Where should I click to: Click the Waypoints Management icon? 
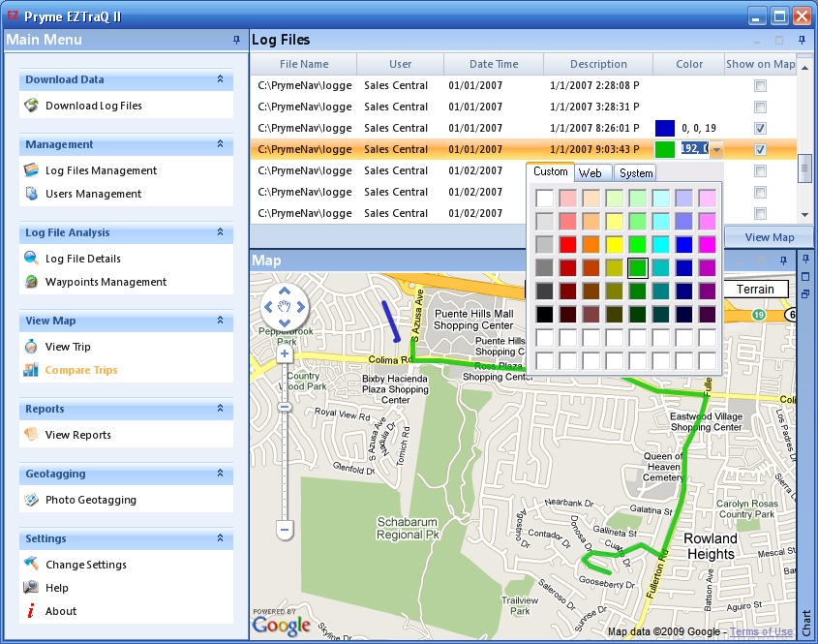click(31, 282)
